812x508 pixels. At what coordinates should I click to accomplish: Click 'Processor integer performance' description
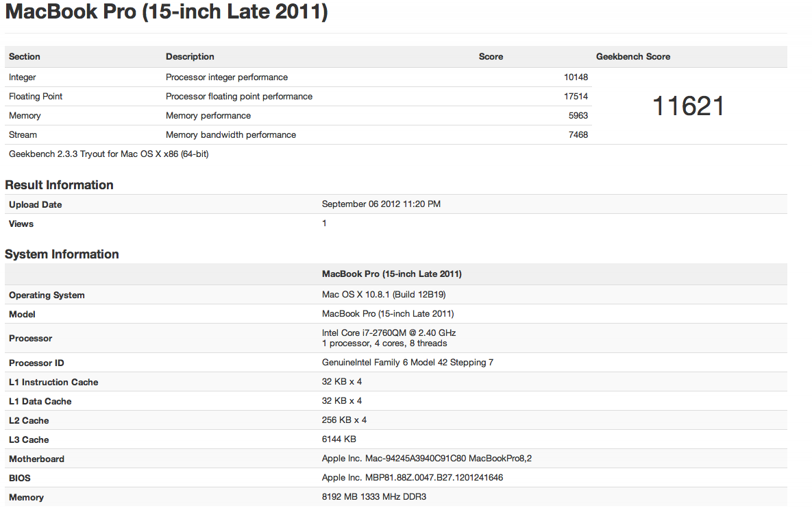pyautogui.click(x=226, y=77)
